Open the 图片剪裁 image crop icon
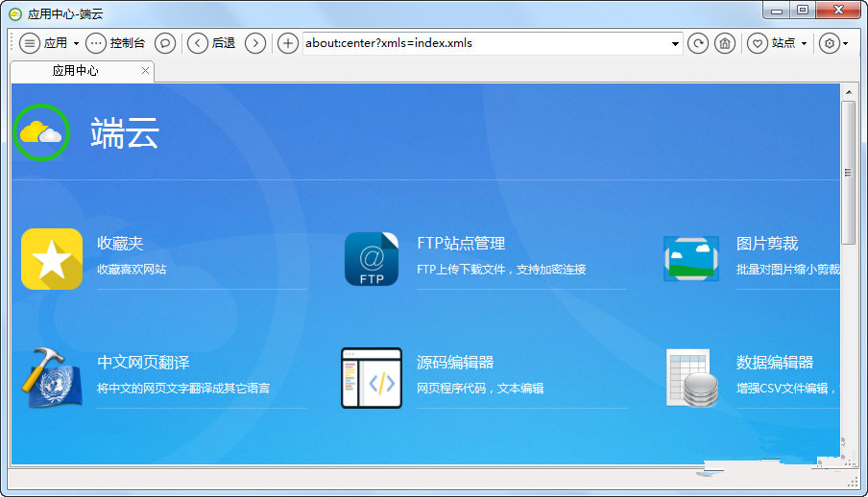This screenshot has width=868, height=497. [x=690, y=259]
